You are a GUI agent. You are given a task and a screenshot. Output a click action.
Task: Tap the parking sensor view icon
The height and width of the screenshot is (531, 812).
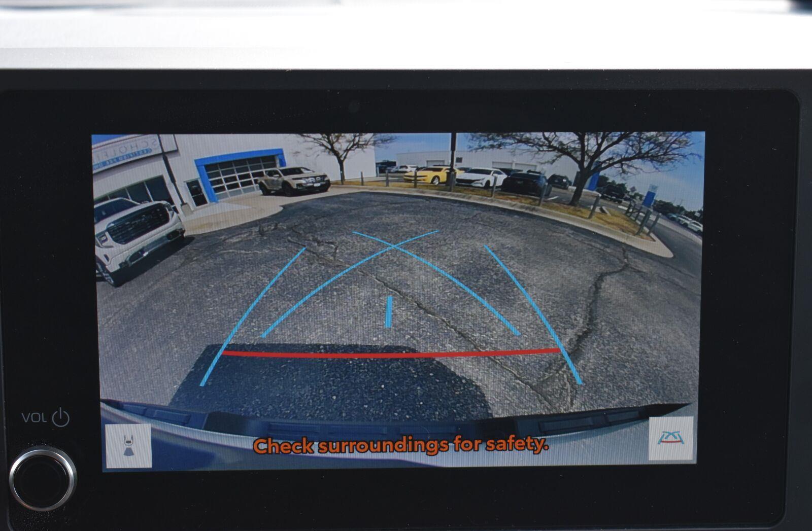point(128,445)
